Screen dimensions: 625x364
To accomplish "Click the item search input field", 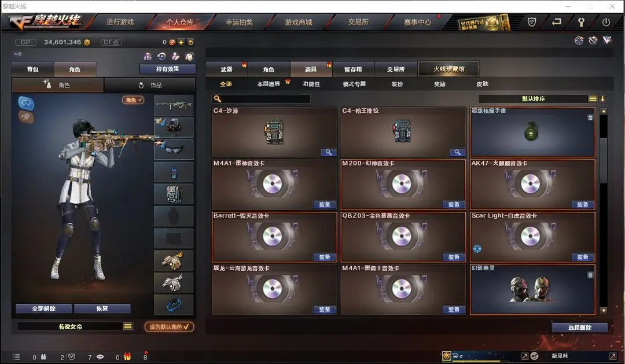I will [260, 99].
